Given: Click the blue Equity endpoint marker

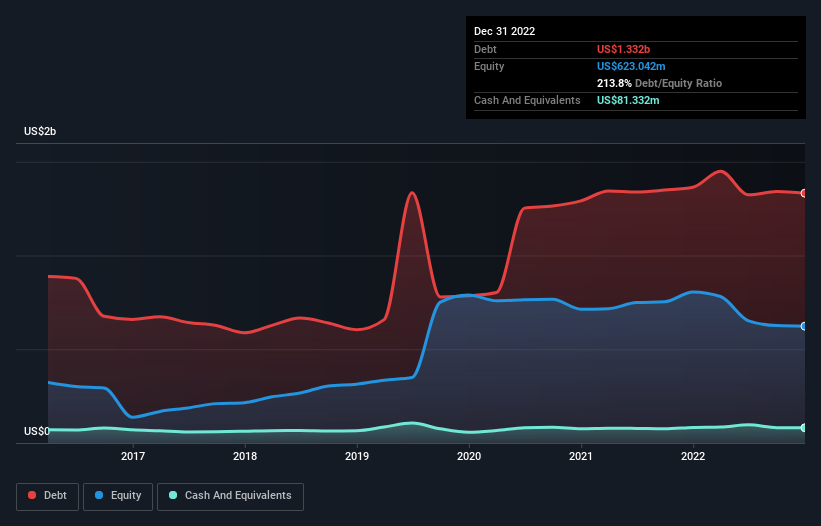Looking at the screenshot, I should click(x=804, y=326).
